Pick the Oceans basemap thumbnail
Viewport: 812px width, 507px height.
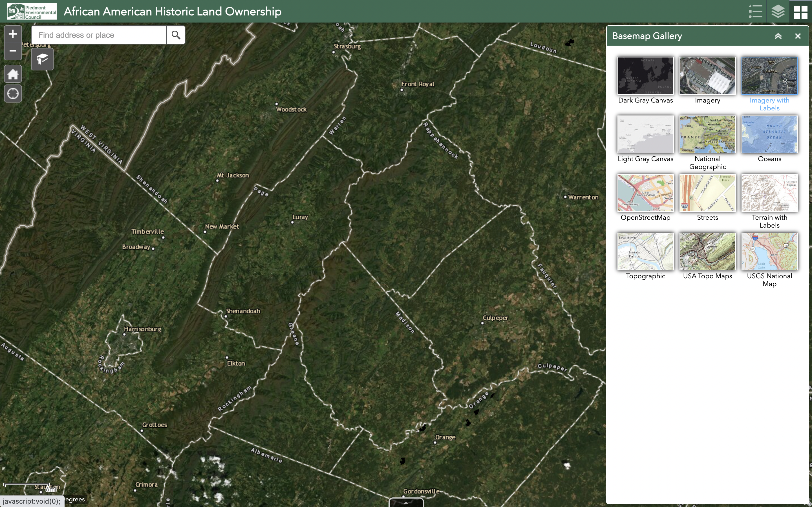coord(769,134)
